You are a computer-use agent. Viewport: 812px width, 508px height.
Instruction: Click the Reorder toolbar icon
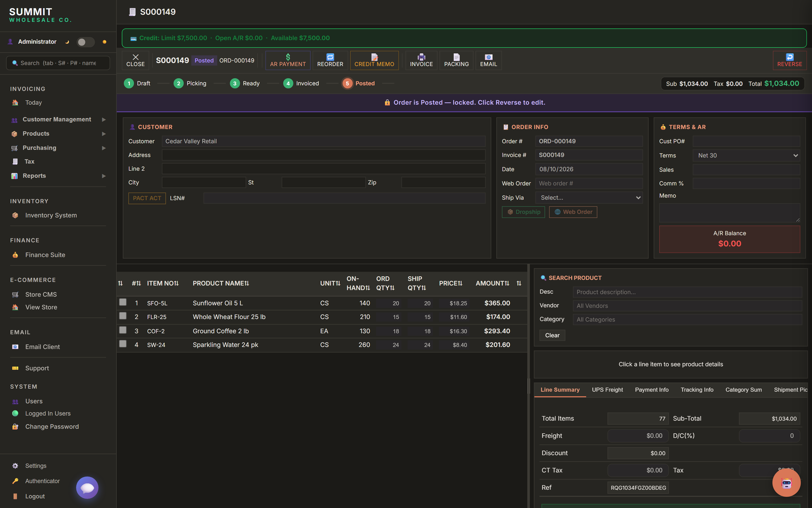pos(330,57)
